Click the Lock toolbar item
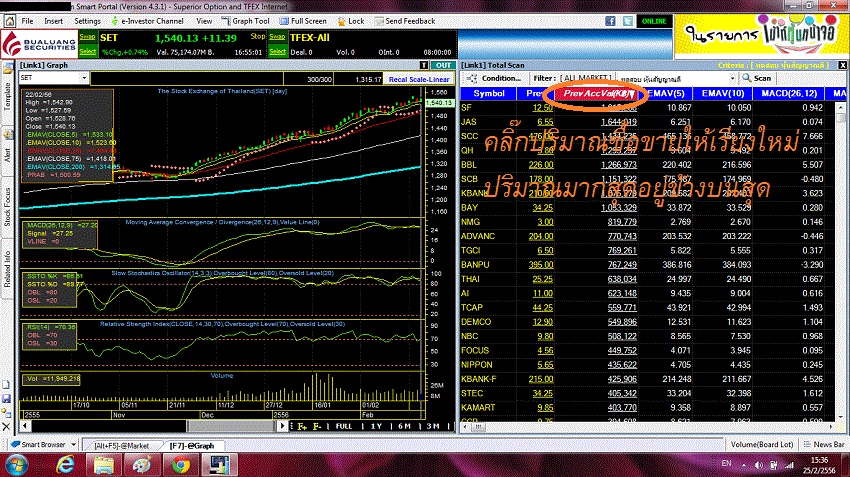The height and width of the screenshot is (477, 850). 351,21
